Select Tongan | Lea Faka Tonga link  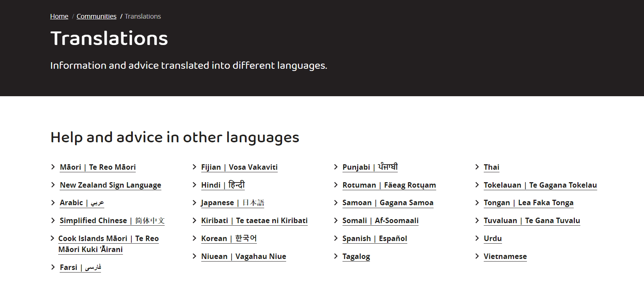tap(529, 203)
